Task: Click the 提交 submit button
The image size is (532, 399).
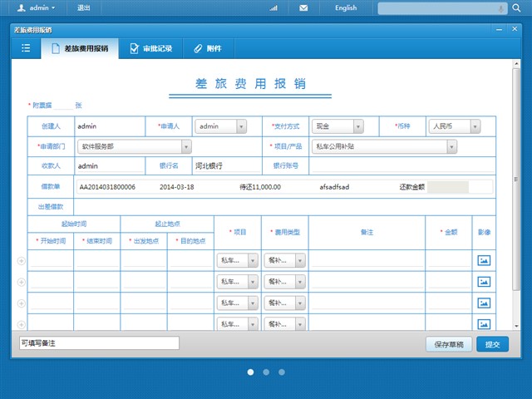Action: 492,344
